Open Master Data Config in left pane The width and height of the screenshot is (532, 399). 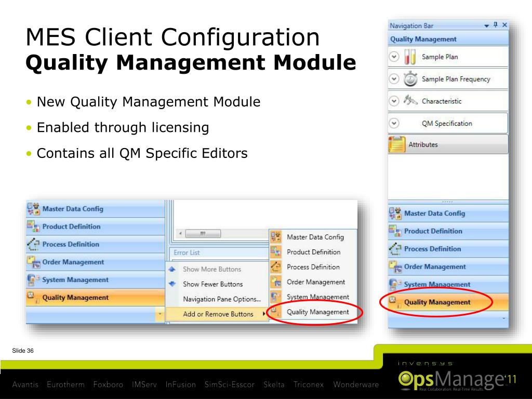tap(96, 209)
